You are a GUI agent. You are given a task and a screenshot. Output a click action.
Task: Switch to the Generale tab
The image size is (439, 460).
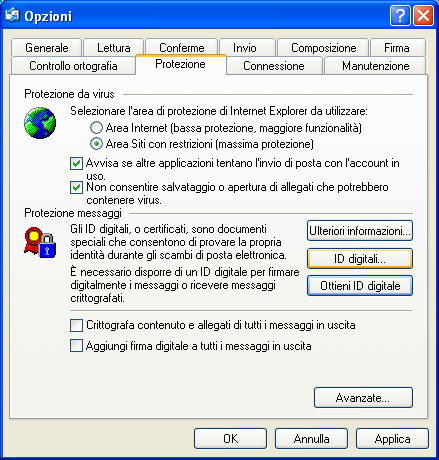pos(46,48)
